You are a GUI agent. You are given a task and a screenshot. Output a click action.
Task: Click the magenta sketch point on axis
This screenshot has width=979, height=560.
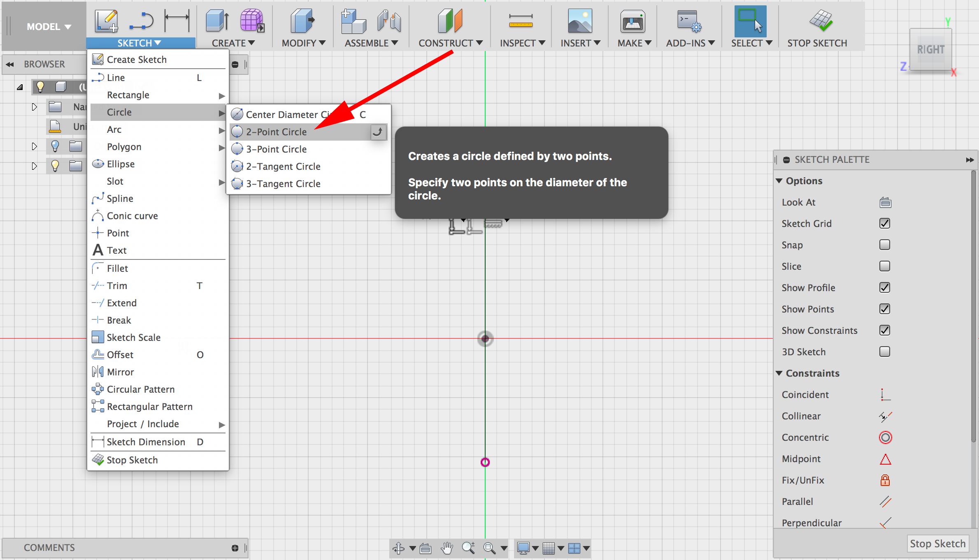(x=485, y=462)
